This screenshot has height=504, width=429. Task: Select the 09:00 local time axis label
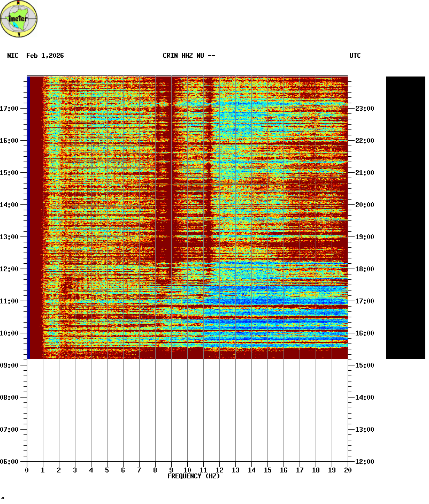tap(10, 365)
